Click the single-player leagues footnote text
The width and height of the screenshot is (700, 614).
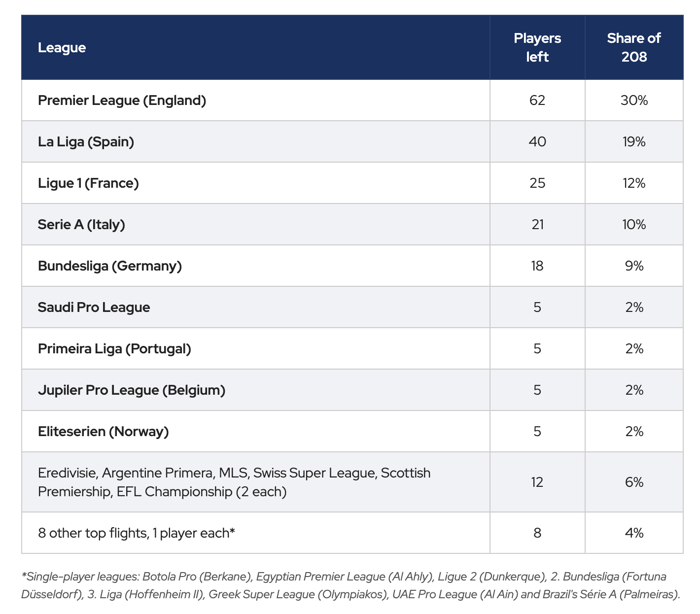coord(350,585)
